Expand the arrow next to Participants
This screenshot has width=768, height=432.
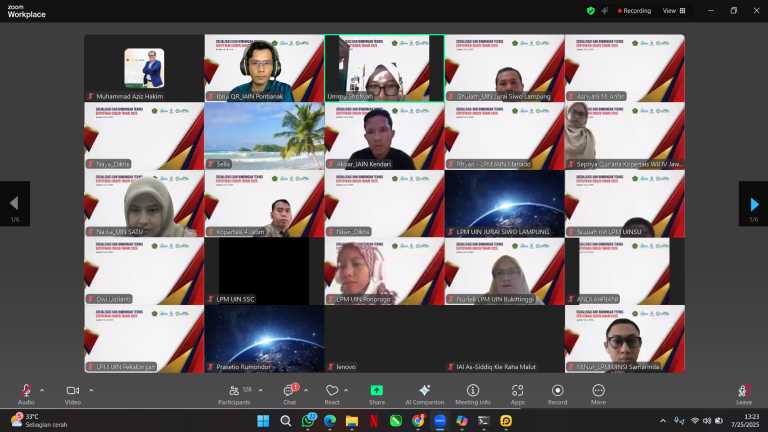(260, 390)
